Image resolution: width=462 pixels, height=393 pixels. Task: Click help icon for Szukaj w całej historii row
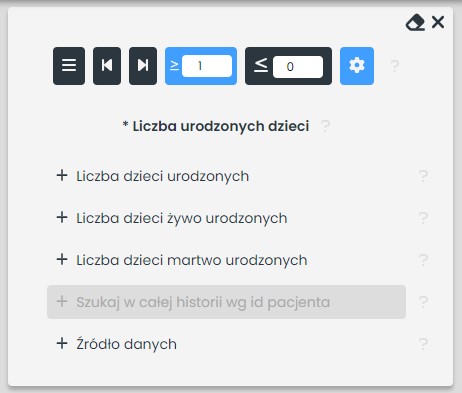point(423,302)
